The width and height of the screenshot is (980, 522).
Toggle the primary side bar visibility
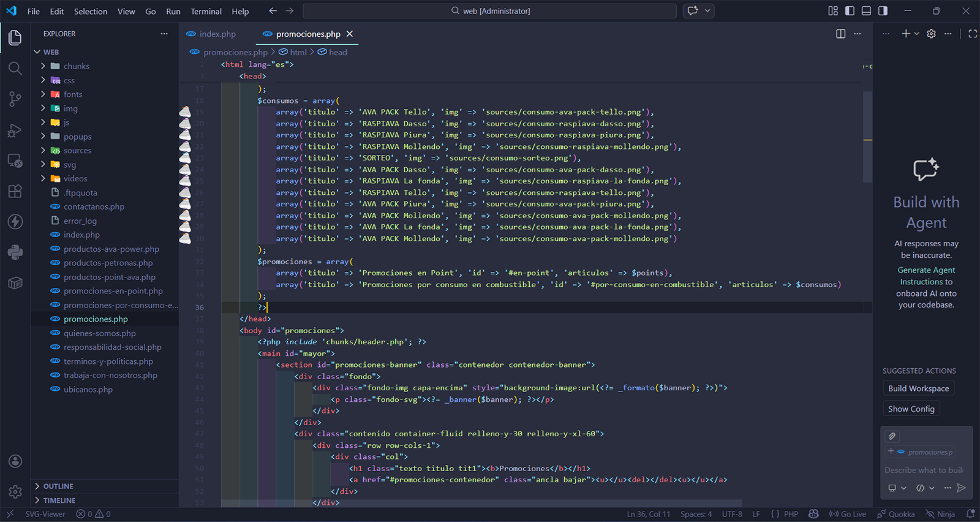point(850,11)
